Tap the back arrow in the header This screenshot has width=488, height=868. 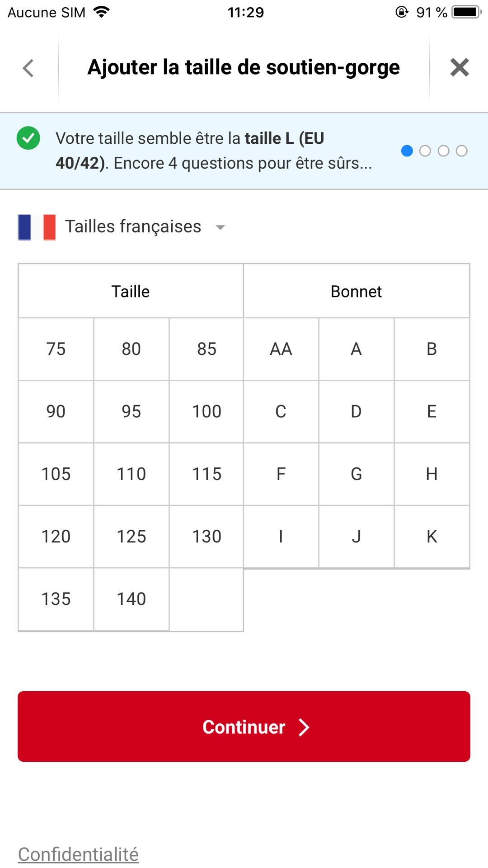click(28, 68)
